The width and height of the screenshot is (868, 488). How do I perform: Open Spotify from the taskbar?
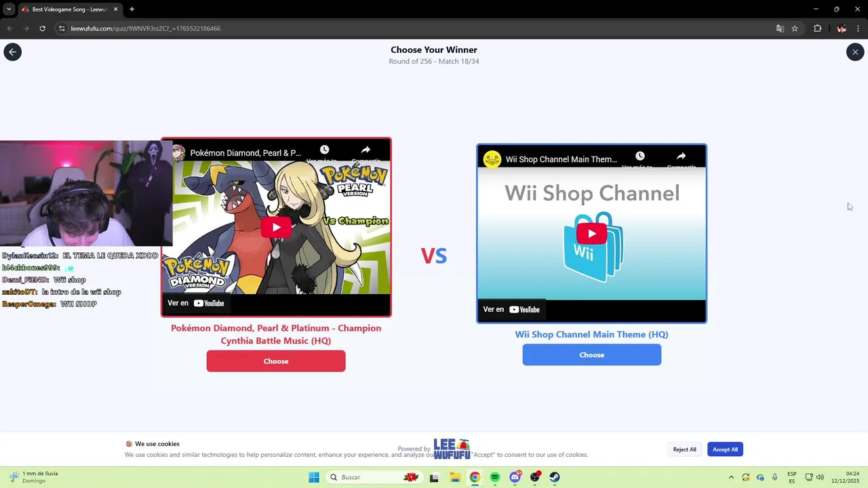coord(494,477)
